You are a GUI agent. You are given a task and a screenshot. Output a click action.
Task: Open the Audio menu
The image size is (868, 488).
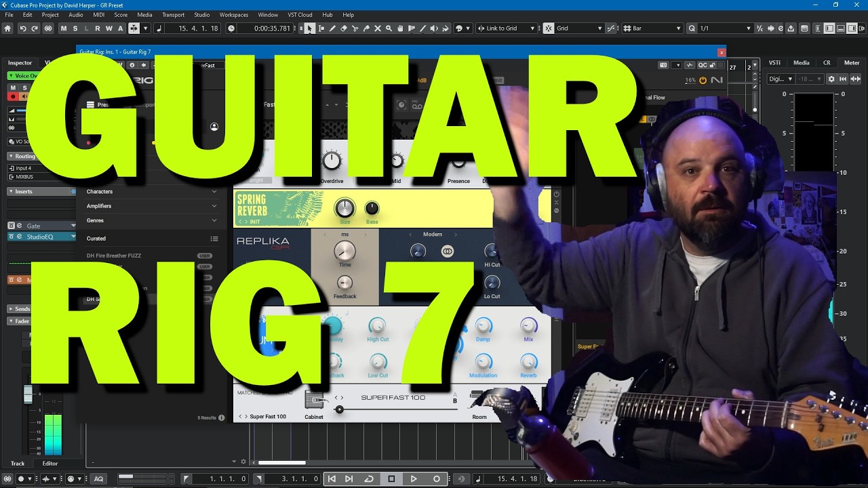pos(76,15)
